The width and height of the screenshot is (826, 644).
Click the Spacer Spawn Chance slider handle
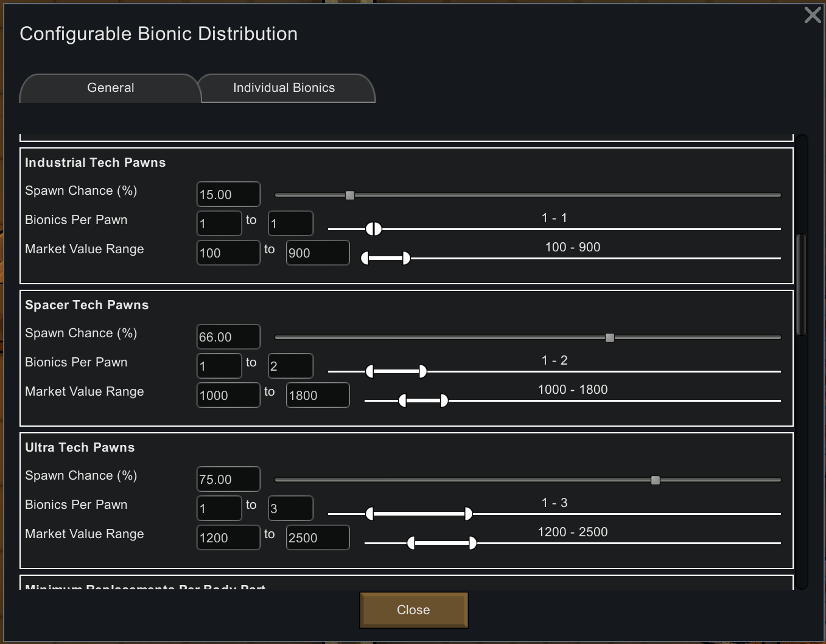coord(610,338)
